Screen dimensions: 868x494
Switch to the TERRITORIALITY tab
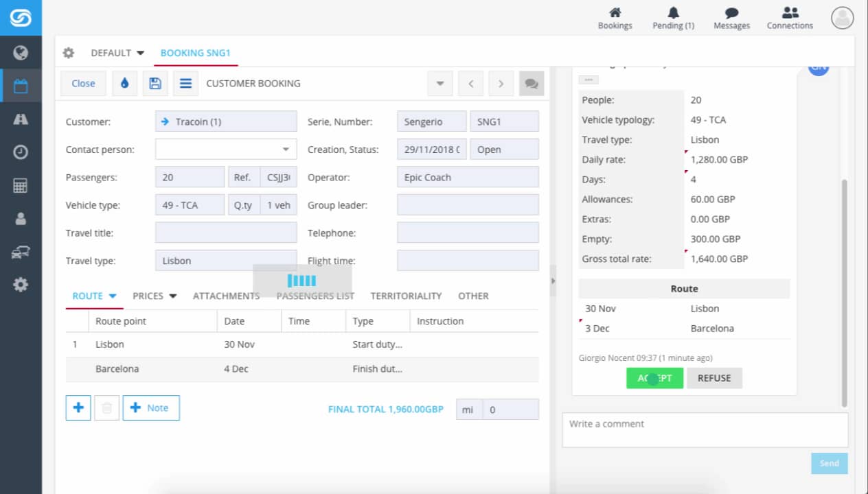tap(406, 296)
